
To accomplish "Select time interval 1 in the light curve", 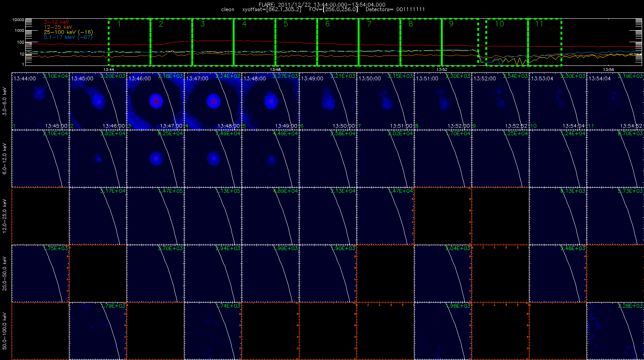I will point(130,42).
